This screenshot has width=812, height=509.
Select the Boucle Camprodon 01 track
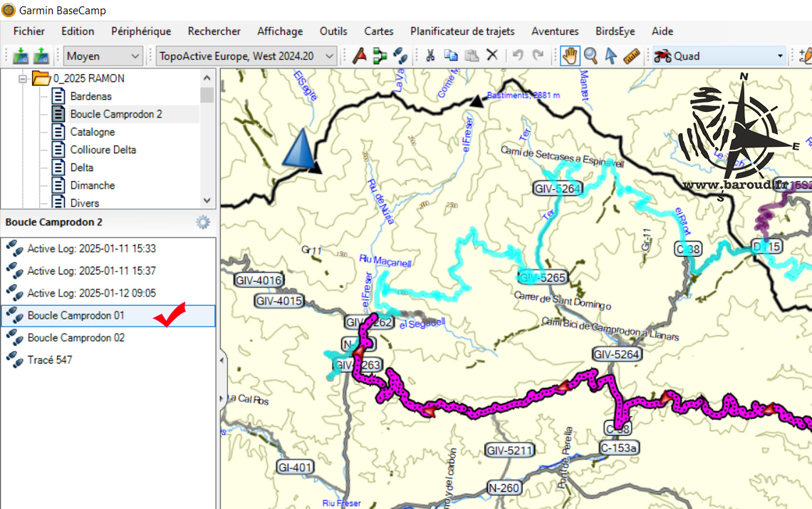pos(108,316)
